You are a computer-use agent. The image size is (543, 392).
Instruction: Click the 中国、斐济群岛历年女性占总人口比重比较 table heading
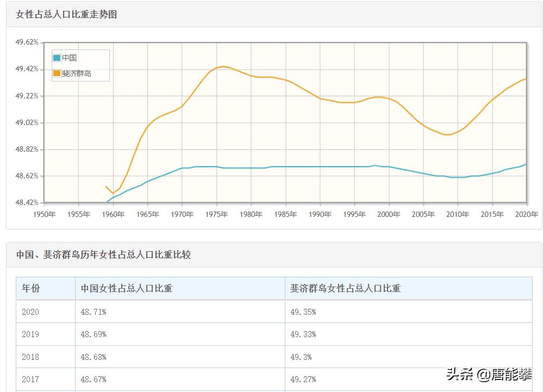pos(103,254)
